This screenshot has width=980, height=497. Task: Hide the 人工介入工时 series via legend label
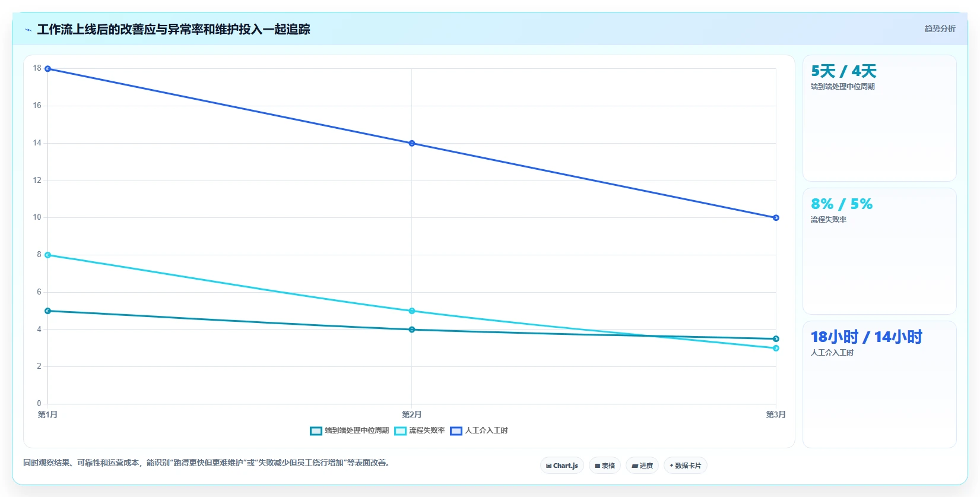point(486,430)
